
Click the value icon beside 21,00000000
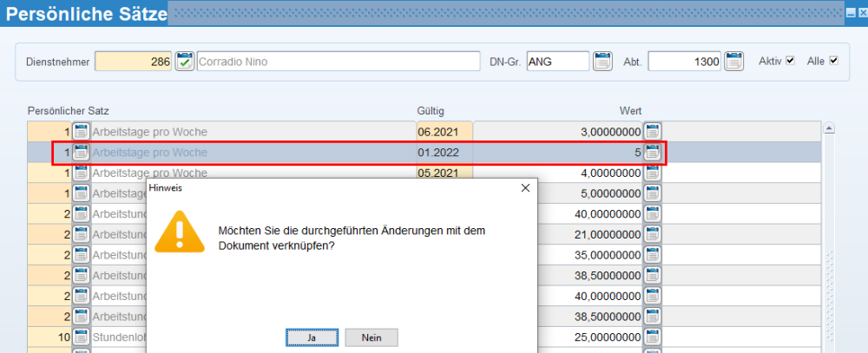pos(652,234)
